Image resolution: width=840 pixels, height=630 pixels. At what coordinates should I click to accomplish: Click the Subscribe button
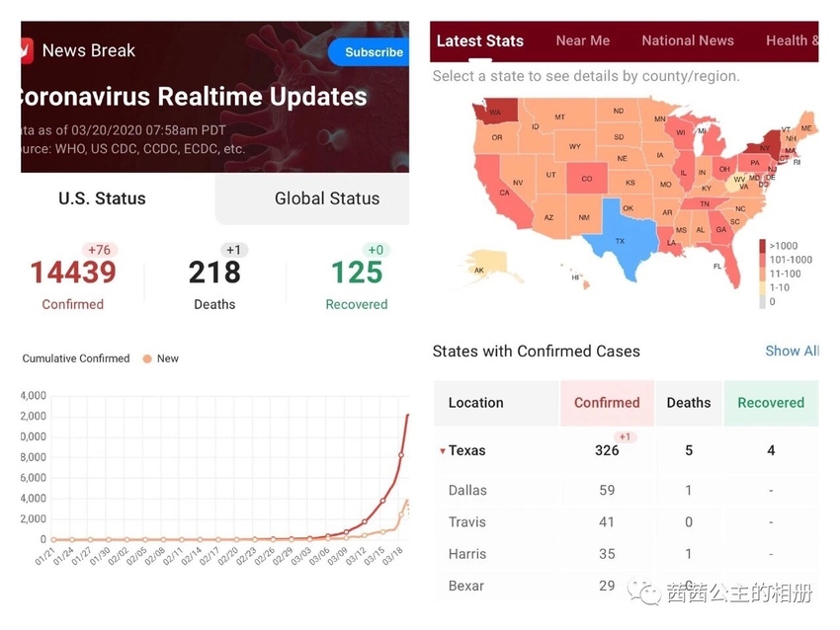370,52
